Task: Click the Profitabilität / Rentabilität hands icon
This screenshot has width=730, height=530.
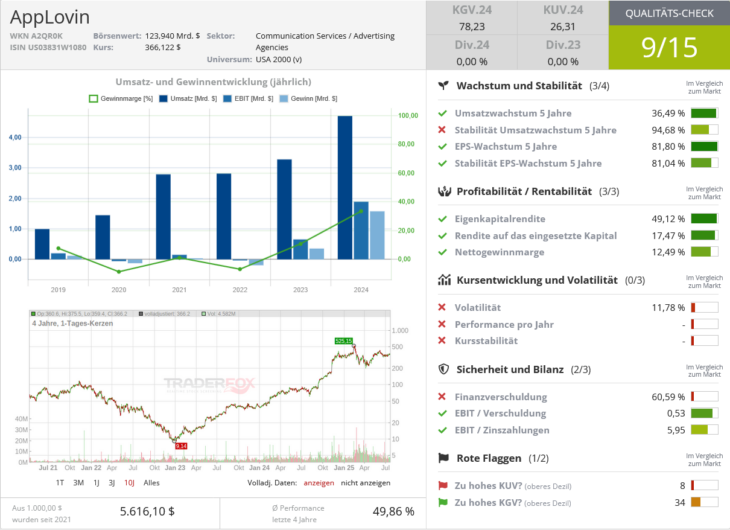Action: (444, 191)
